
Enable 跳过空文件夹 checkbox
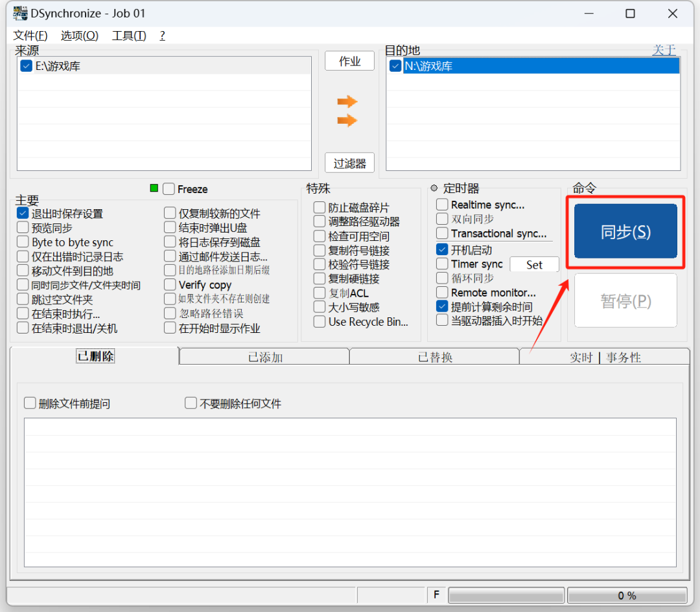(23, 299)
